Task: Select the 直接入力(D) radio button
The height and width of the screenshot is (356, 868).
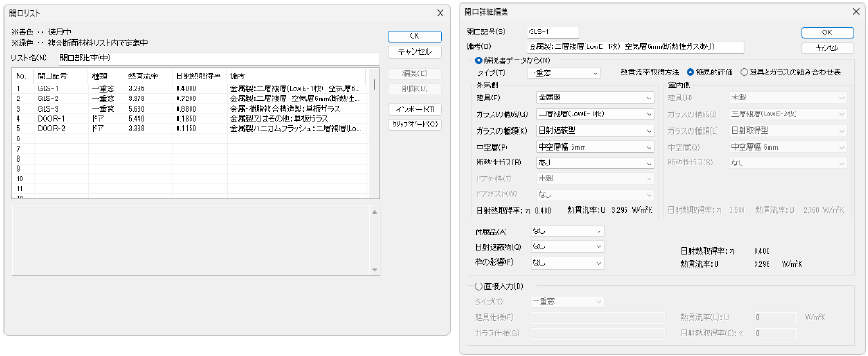Action: click(479, 286)
